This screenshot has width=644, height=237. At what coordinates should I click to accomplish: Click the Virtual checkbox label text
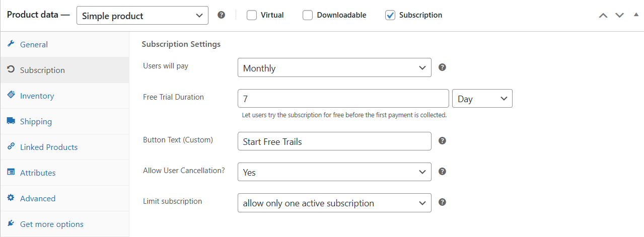[x=272, y=15]
